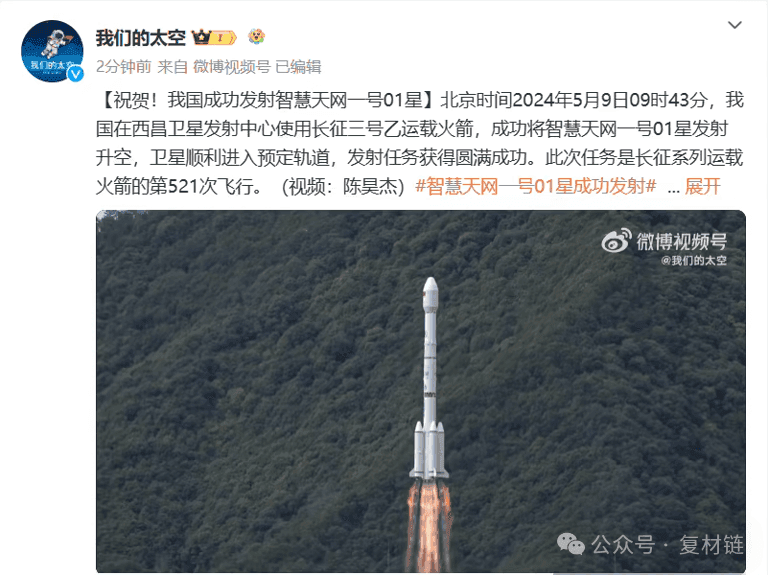This screenshot has height=575, width=768.
Task: Click the Weibo eye logo watermark
Action: (616, 241)
